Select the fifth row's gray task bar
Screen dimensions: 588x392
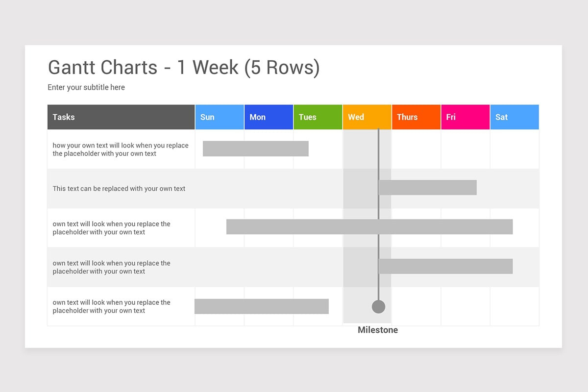(262, 306)
